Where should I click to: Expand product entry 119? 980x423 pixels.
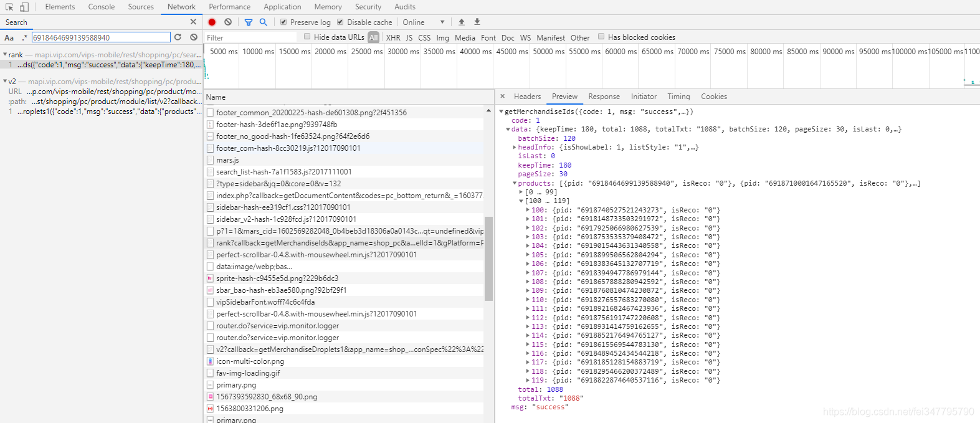click(528, 380)
